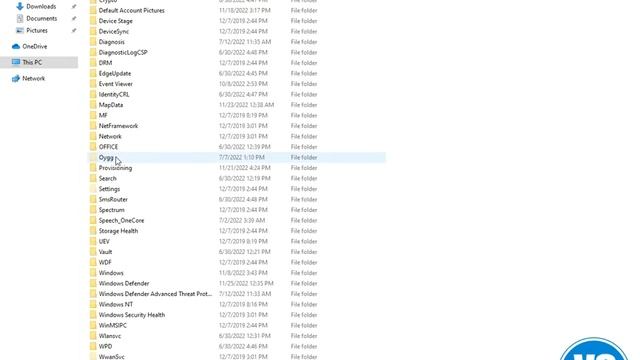Click the 7/12/2022 11:35 AM date cell

[245, 42]
